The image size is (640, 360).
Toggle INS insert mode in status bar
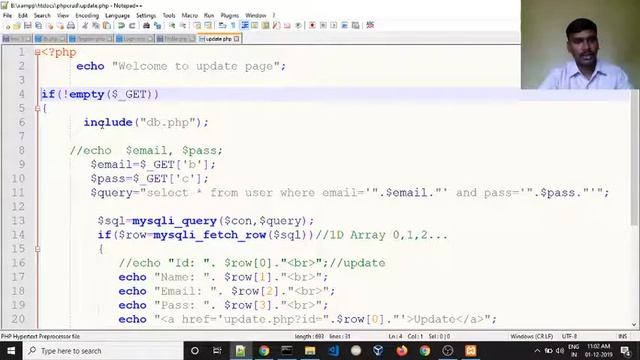click(x=622, y=336)
